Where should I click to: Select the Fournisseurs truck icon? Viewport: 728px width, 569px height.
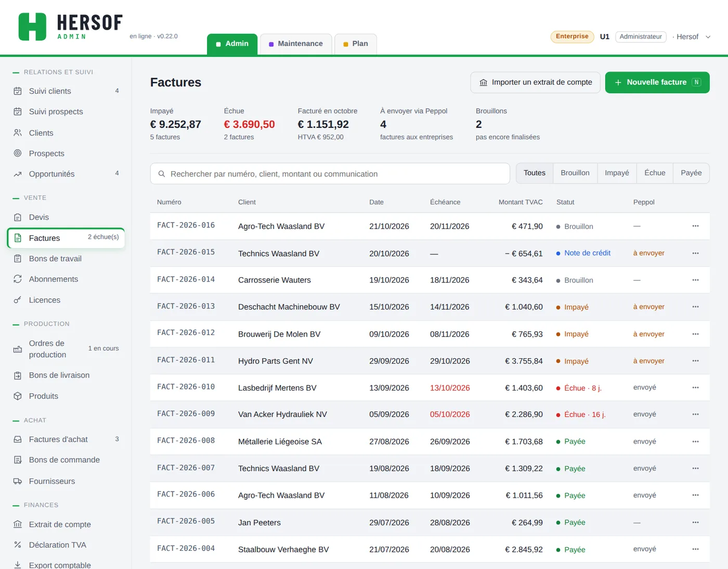pyautogui.click(x=18, y=482)
